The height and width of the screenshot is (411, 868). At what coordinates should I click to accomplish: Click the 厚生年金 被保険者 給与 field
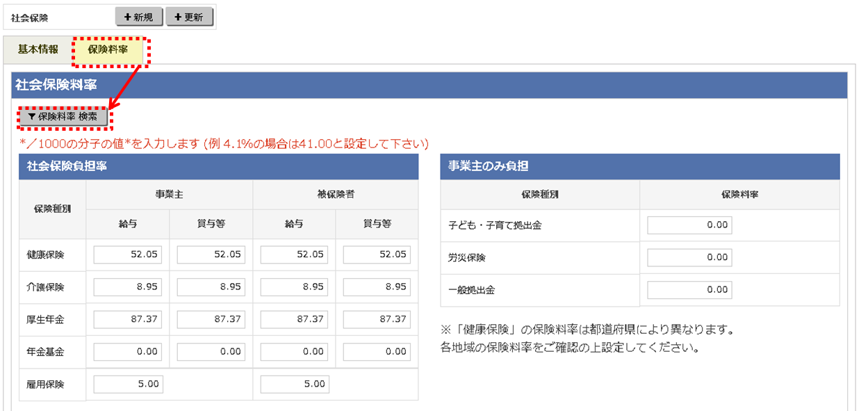(x=293, y=319)
